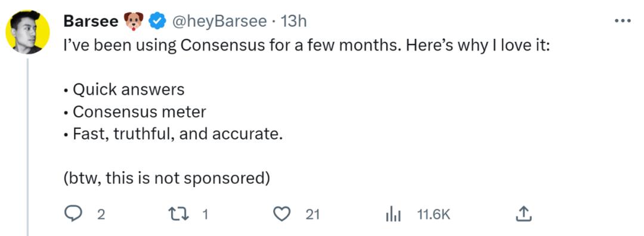Viewport: 644px width, 236px height.
Task: Open Barsee's profile picture avatar
Action: pyautogui.click(x=27, y=32)
